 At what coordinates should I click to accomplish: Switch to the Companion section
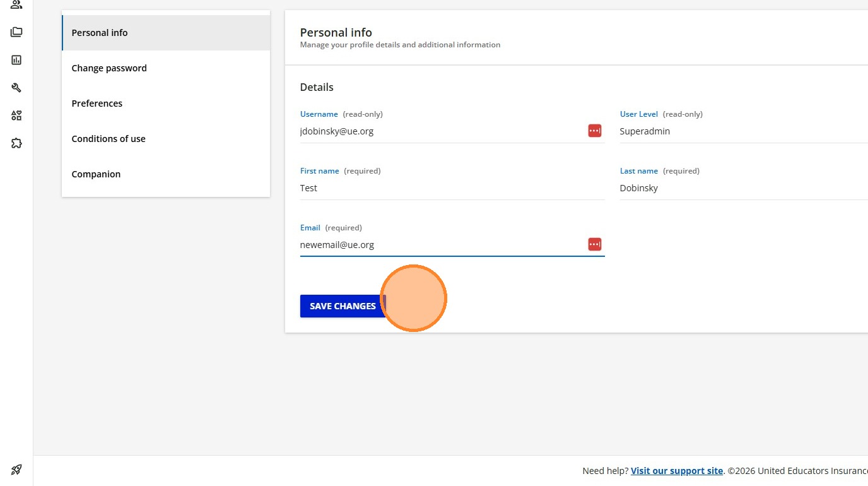coord(166,174)
